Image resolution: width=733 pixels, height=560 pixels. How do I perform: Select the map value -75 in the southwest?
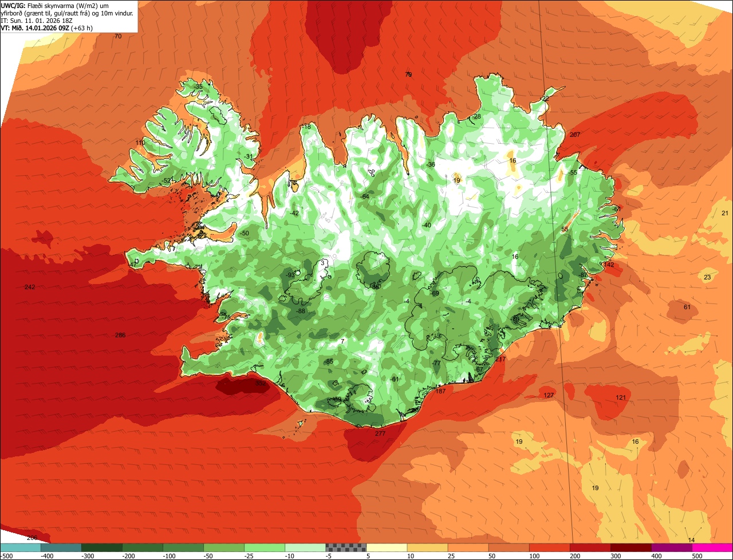[x=225, y=317]
